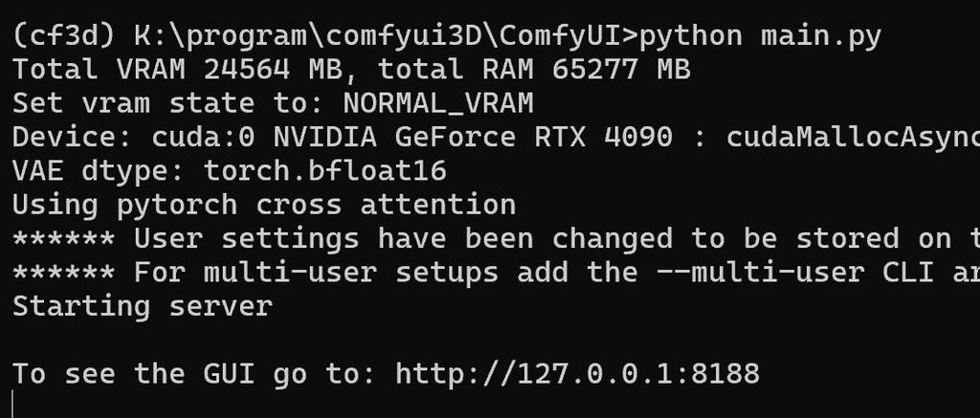Click the "torch.bfloat16" dtype value
Viewport: 980px width, 418px height.
(325, 170)
